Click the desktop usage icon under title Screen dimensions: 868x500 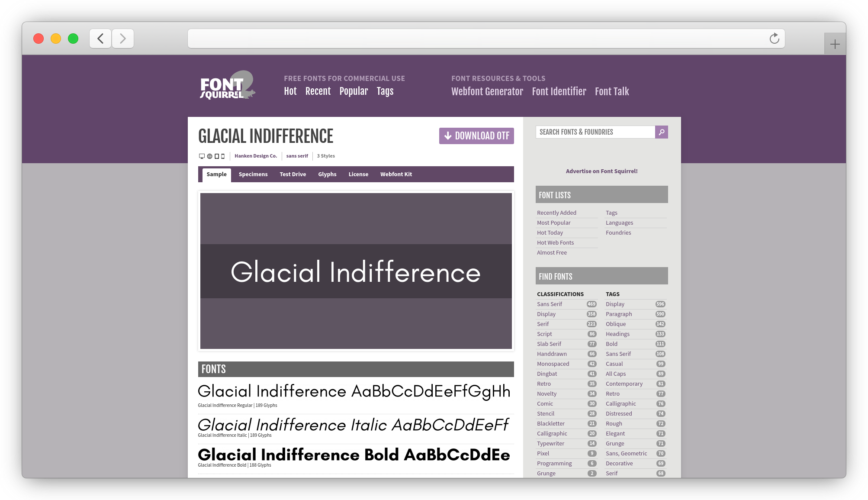click(202, 156)
